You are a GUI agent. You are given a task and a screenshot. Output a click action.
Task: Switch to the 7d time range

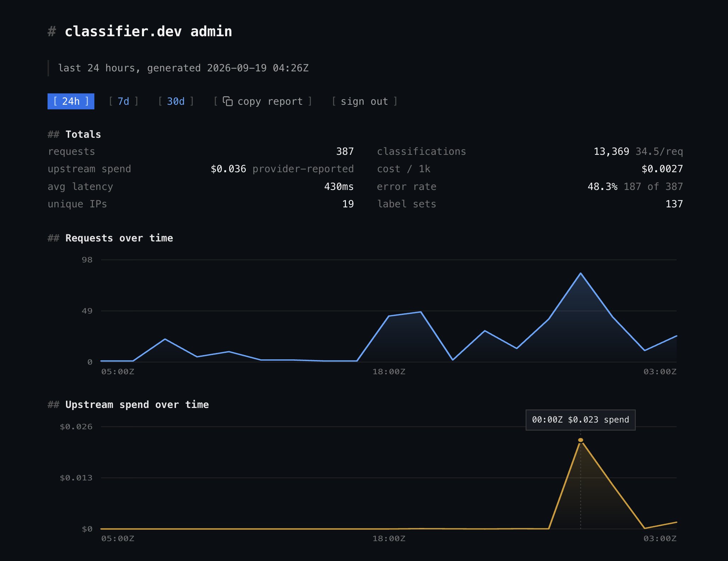(123, 101)
